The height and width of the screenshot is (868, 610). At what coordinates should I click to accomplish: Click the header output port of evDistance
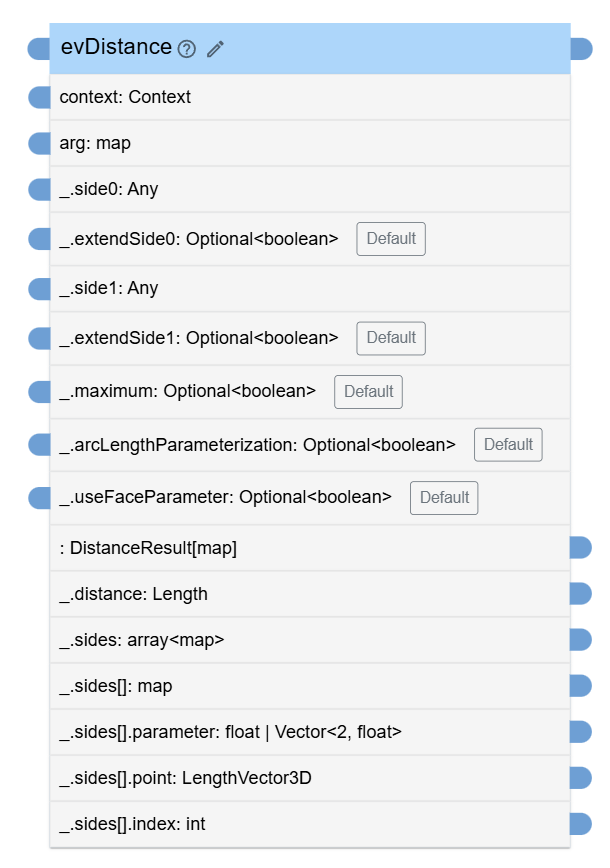(581, 48)
